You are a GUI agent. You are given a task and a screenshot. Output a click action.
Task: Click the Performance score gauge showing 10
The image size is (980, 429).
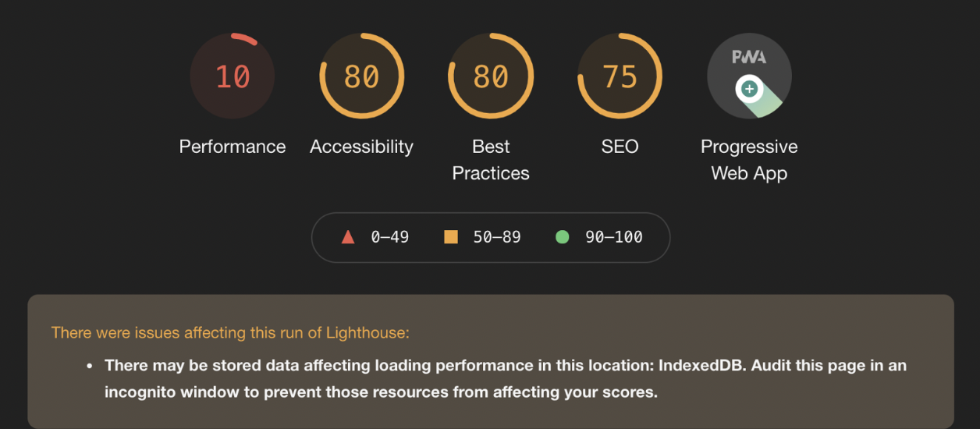tap(233, 76)
